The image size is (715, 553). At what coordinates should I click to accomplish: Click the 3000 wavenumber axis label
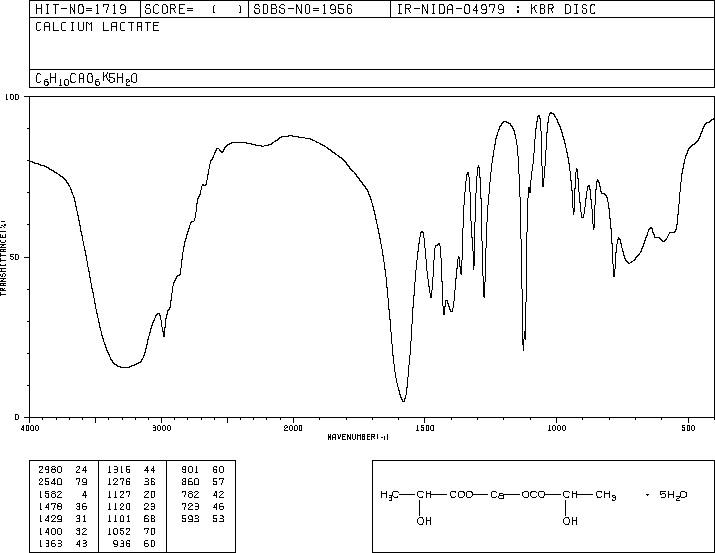coord(162,428)
